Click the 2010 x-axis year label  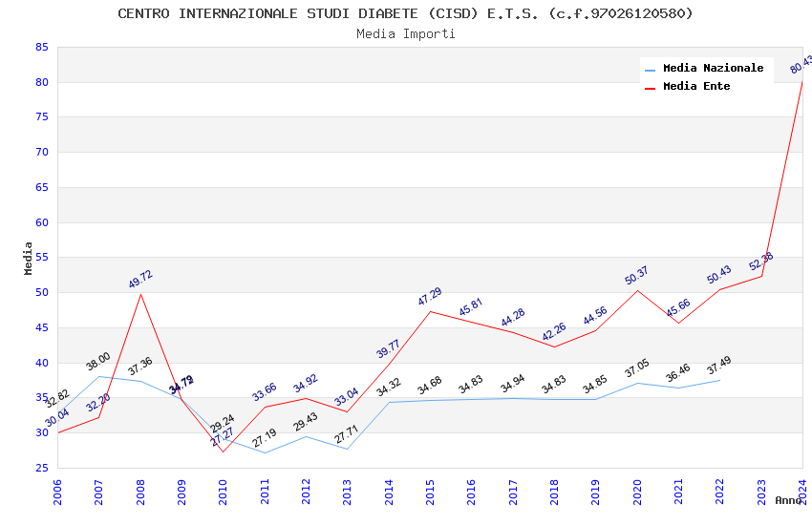coord(223,492)
